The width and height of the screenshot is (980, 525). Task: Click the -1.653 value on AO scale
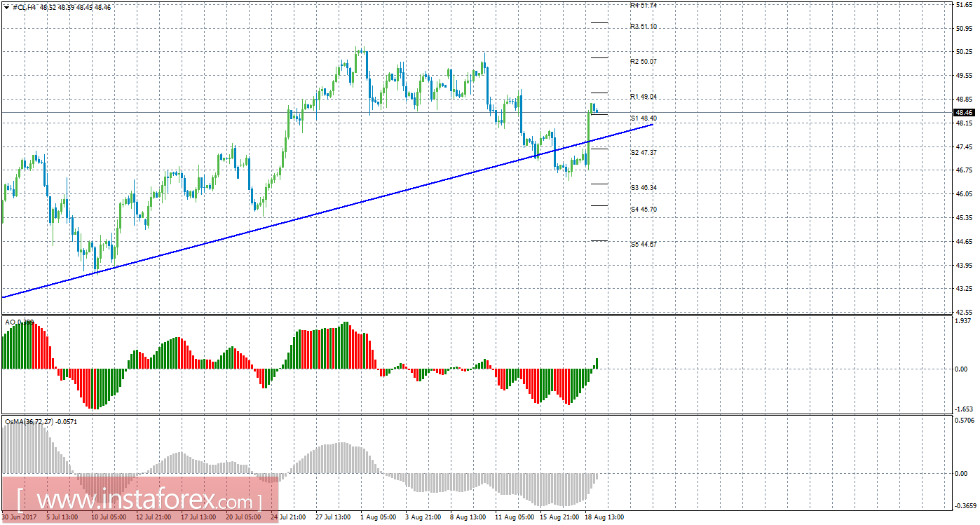pos(965,409)
